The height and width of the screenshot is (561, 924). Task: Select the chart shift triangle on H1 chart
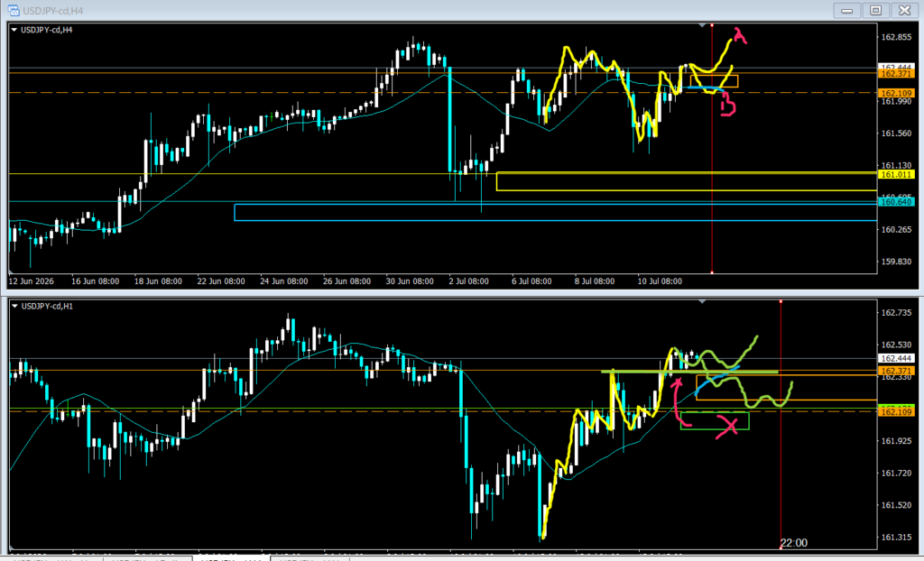click(x=702, y=302)
